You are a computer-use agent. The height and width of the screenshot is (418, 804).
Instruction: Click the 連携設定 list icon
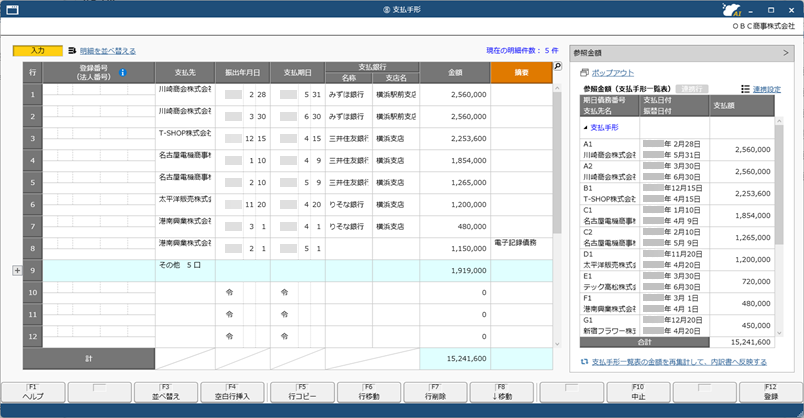tap(746, 89)
